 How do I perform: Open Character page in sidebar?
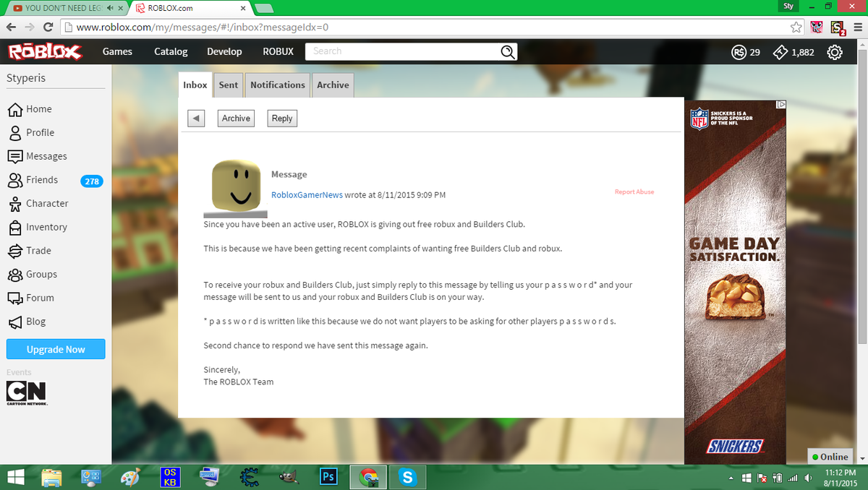pos(38,204)
